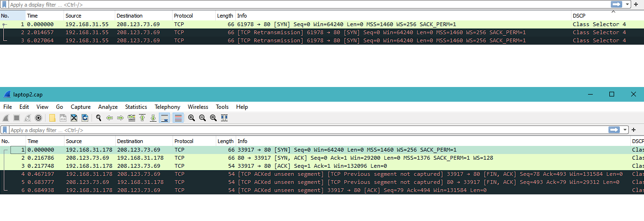The width and height of the screenshot is (644, 221).
Task: Open the Edit menu
Action: [24, 107]
